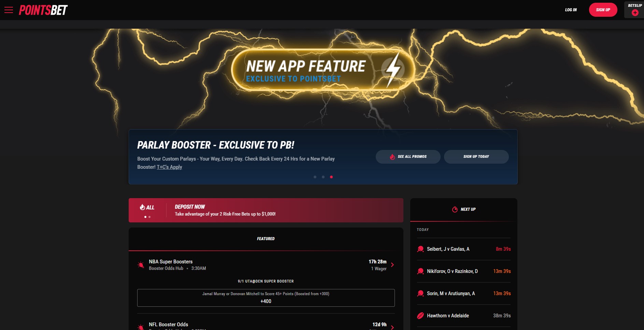Viewport: 644px width, 330px height.
Task: Select the second banner carousel dot
Action: click(x=323, y=177)
